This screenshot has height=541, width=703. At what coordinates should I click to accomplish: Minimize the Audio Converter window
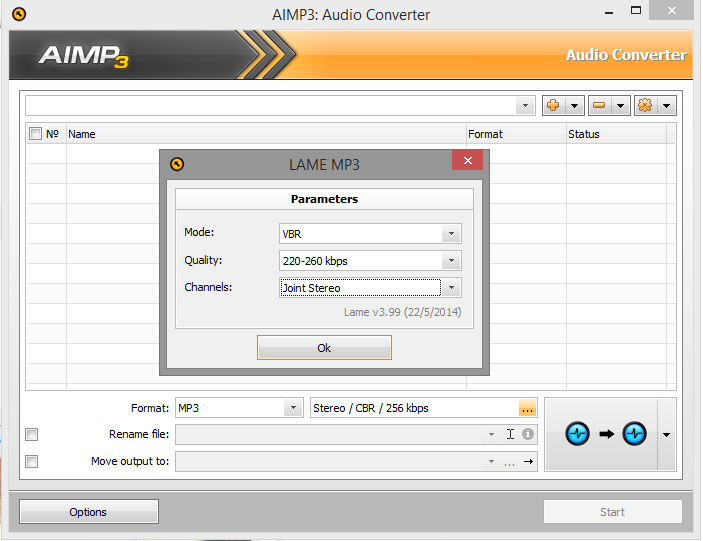pos(608,12)
